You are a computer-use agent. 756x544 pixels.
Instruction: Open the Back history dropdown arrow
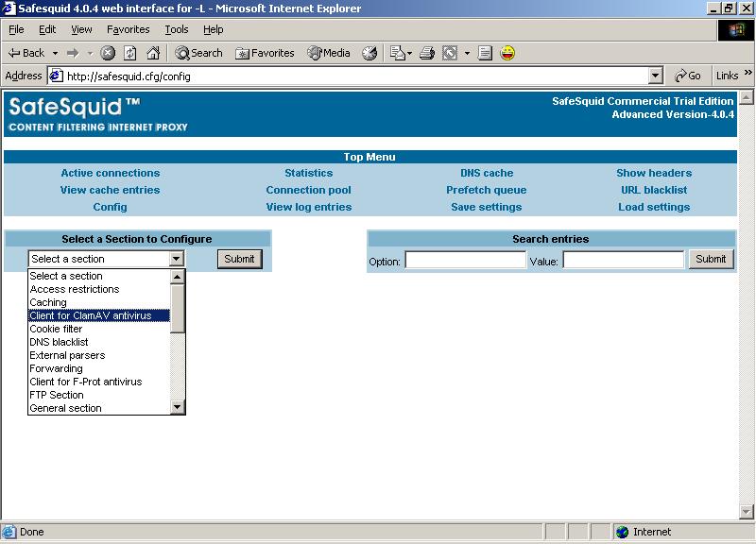pos(55,53)
